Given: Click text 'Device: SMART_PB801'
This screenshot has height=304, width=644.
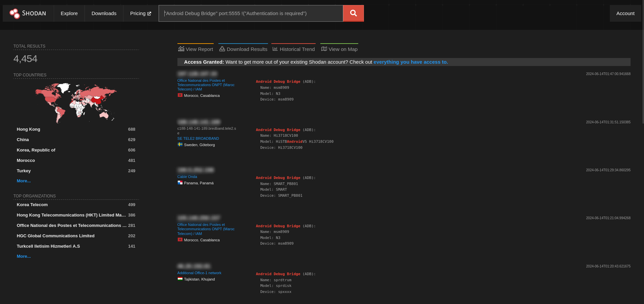Looking at the screenshot, I should (281, 196).
